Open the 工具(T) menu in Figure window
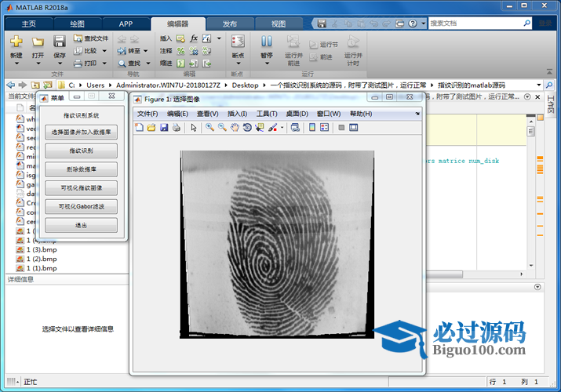This screenshot has width=561, height=392. tap(267, 114)
